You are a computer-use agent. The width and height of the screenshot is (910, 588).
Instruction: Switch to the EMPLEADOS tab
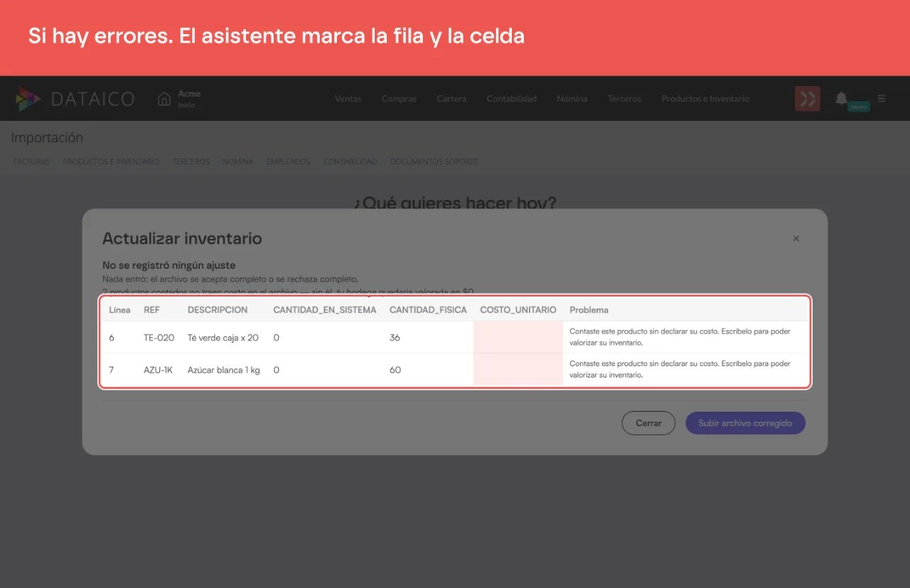(x=288, y=161)
